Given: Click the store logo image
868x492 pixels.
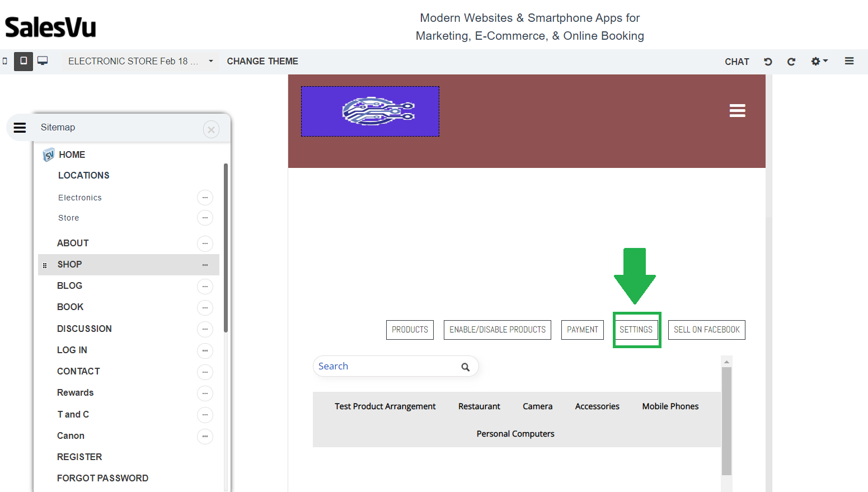Looking at the screenshot, I should click(x=370, y=111).
